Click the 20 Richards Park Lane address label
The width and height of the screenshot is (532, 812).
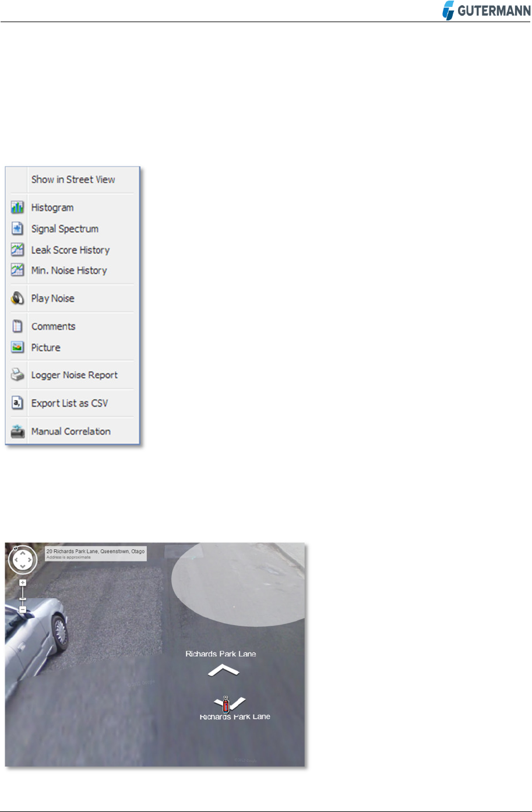coord(95,553)
